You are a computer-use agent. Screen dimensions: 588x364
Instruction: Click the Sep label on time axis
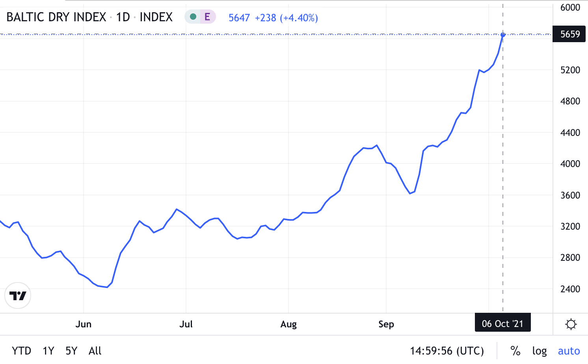386,324
